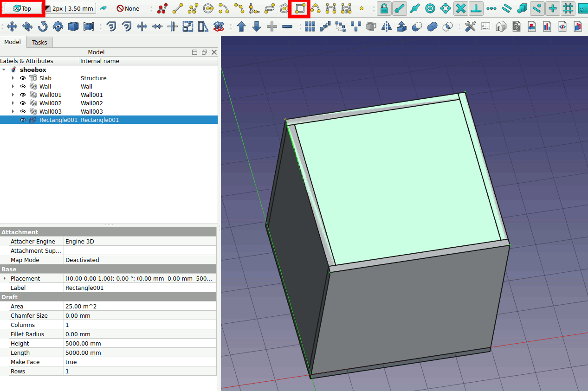Image resolution: width=588 pixels, height=391 pixels.
Task: Toggle snap to grid
Action: coord(568,8)
